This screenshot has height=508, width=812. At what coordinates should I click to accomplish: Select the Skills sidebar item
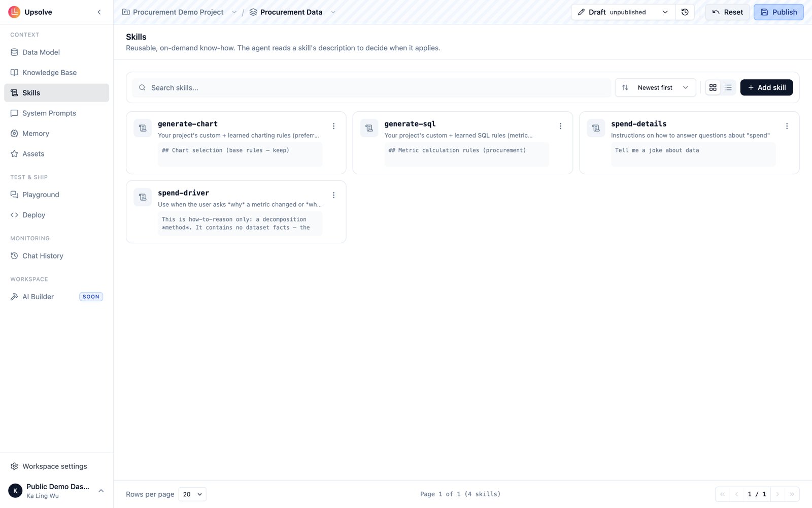coord(56,93)
